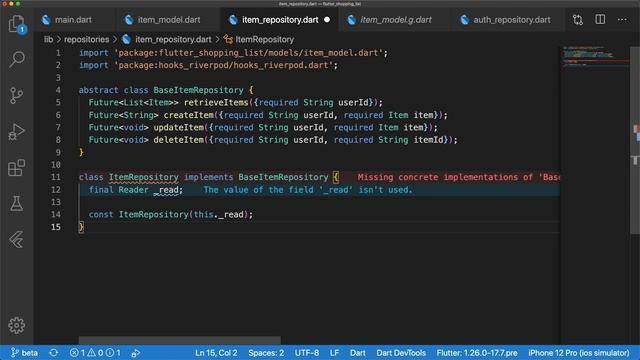Click the underlined ItemRepository class name
The image size is (640, 360).
[143, 177]
